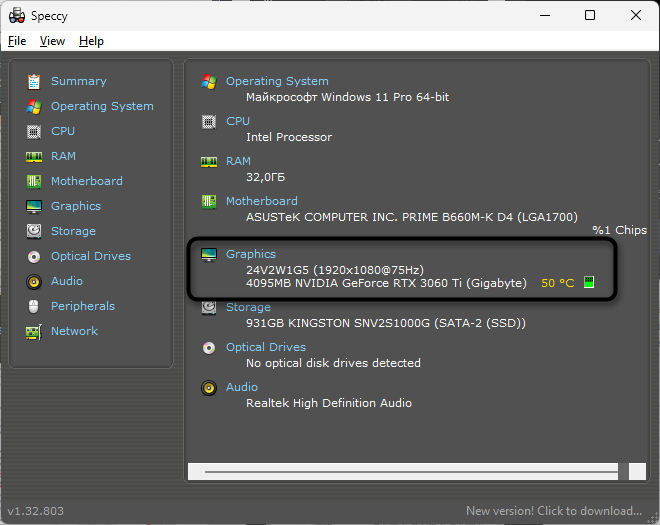Open the Optical Drives heading link in summary
This screenshot has height=525, width=660.
(x=266, y=347)
